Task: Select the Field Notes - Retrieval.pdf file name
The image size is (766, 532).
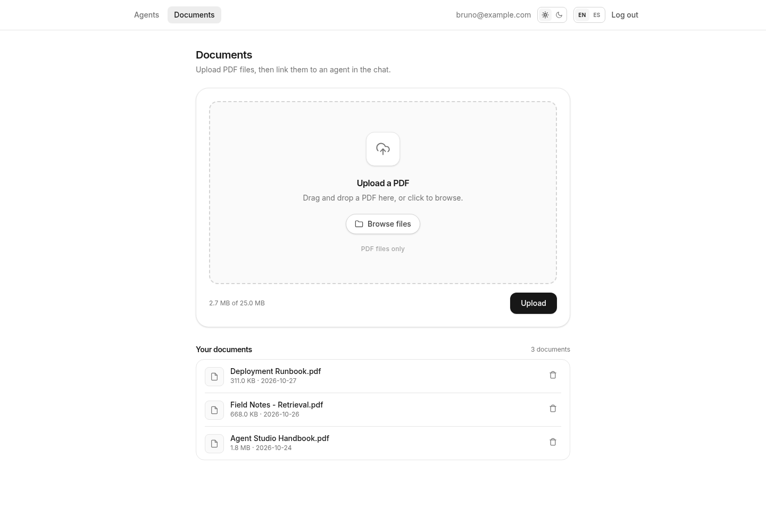Action: (x=277, y=405)
